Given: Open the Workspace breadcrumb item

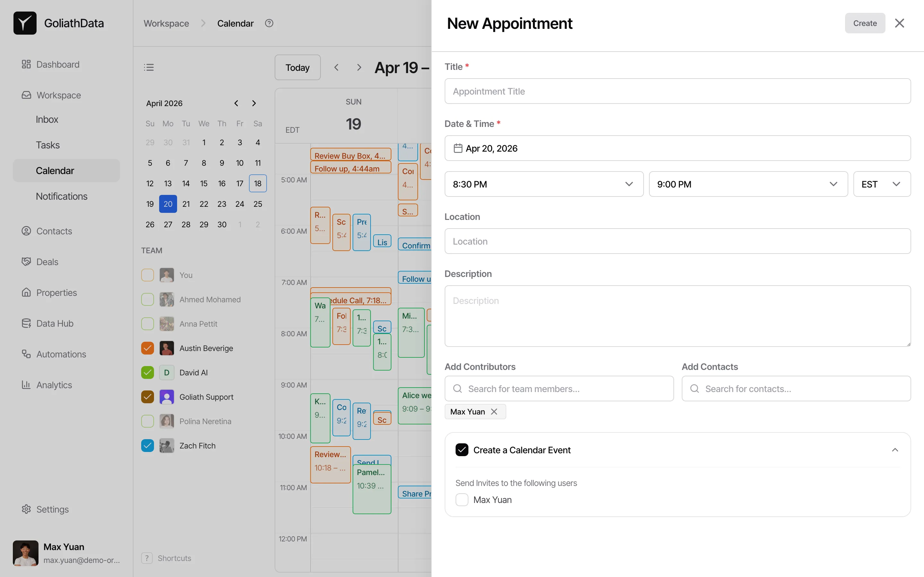Looking at the screenshot, I should [x=166, y=23].
